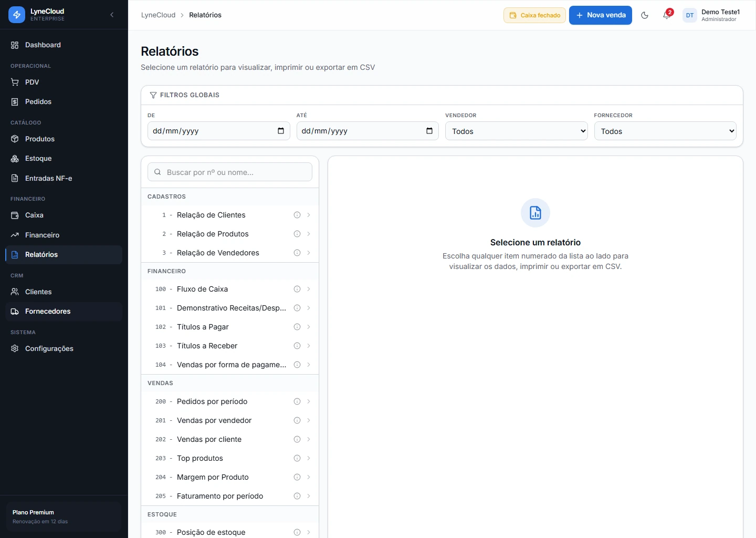View info icon for Faturamento por período
Viewport: 756px width, 538px height.
point(297,496)
